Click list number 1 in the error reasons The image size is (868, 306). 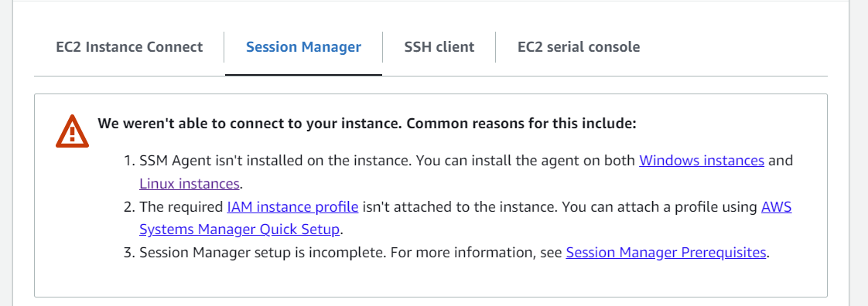pos(129,161)
